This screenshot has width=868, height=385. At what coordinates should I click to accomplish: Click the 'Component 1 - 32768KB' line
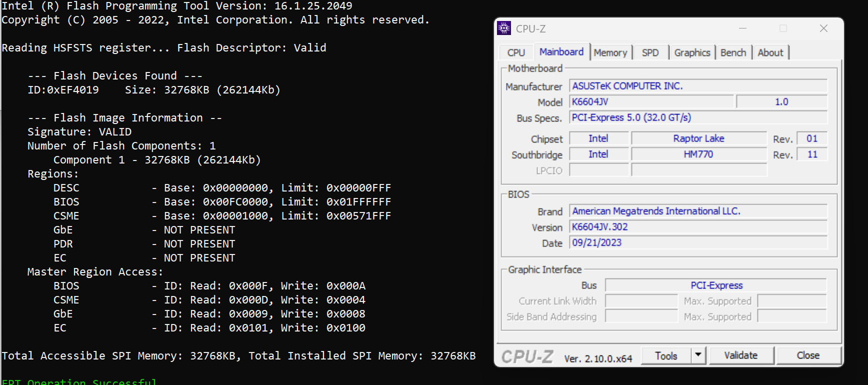pyautogui.click(x=157, y=160)
